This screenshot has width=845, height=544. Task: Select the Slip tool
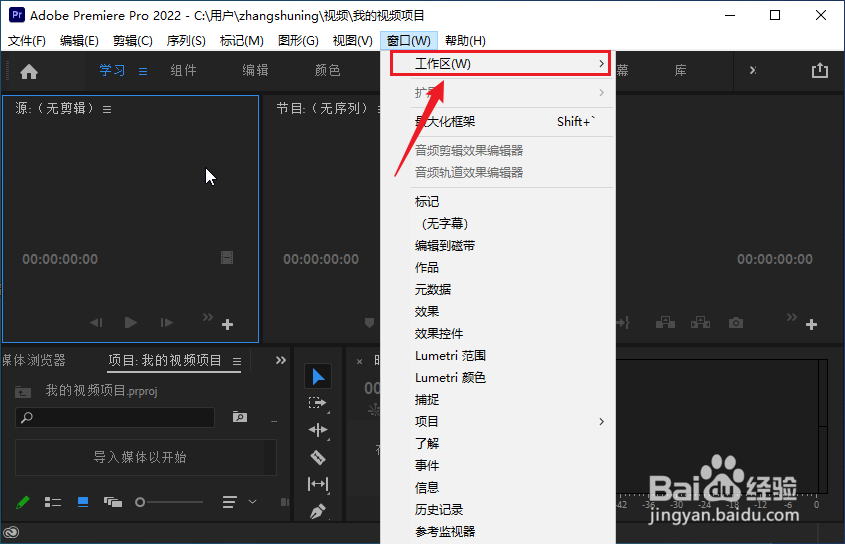[318, 484]
